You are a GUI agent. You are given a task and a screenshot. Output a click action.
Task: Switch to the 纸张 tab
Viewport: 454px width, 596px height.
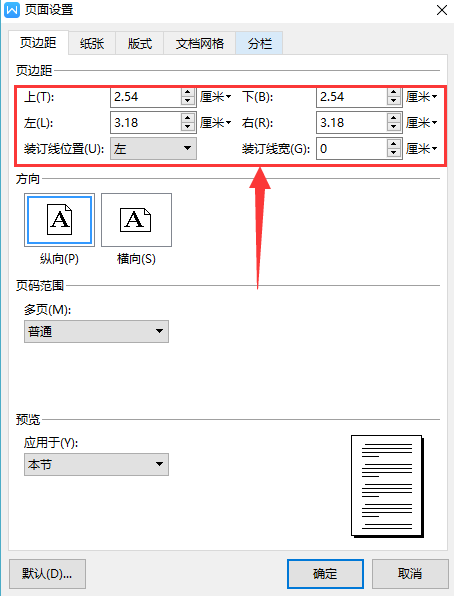pyautogui.click(x=92, y=43)
